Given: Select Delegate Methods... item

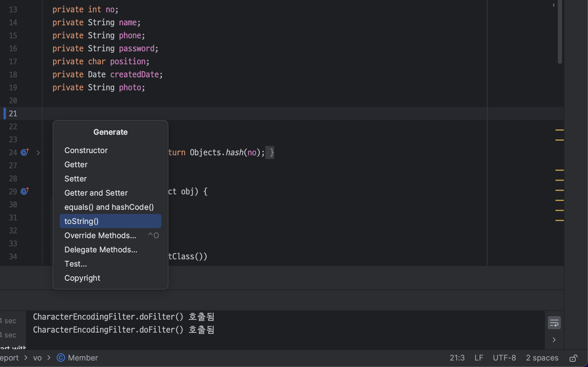Looking at the screenshot, I should click(x=101, y=250).
